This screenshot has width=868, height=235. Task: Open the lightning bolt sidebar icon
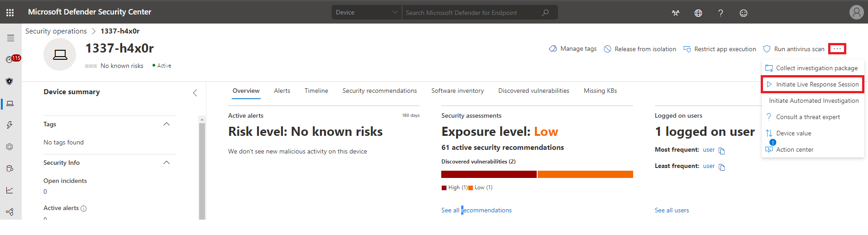pyautogui.click(x=10, y=125)
